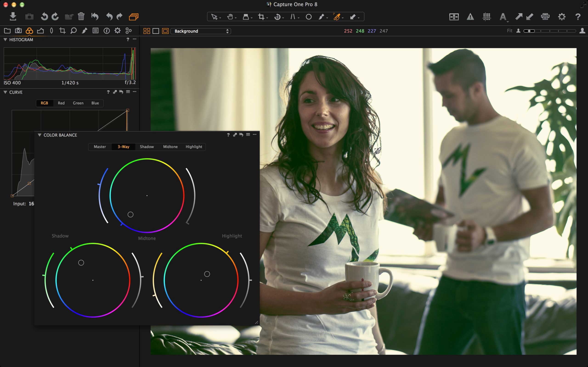Switch viewer to multi-view grid mode

click(147, 31)
